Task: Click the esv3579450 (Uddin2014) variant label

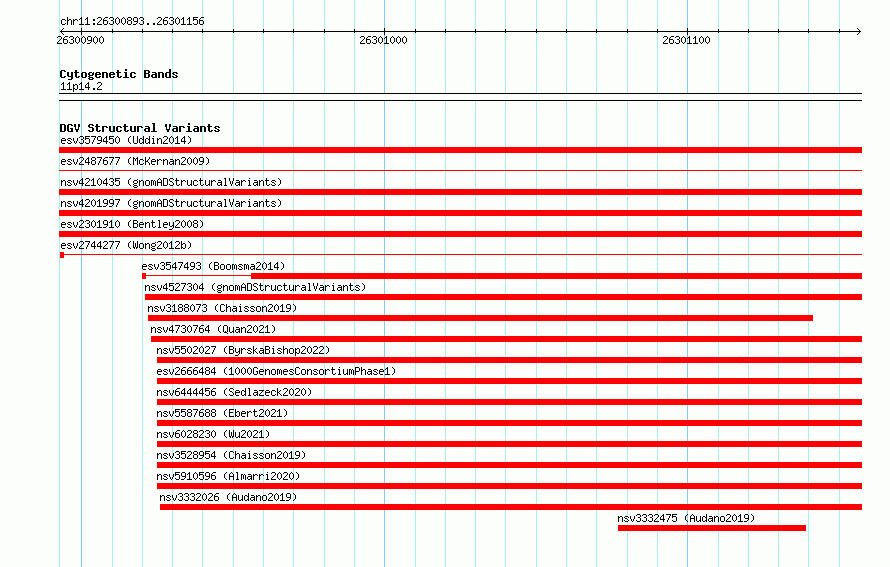Action: (x=126, y=140)
